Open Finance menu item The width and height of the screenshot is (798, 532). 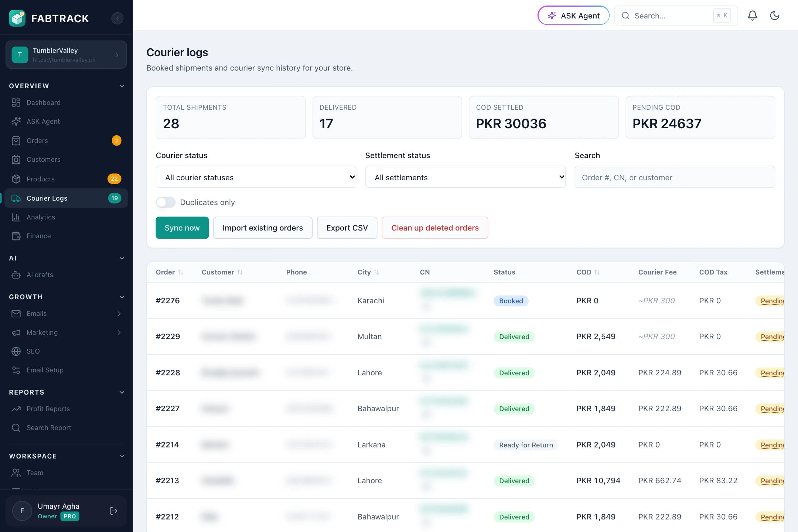click(x=66, y=236)
